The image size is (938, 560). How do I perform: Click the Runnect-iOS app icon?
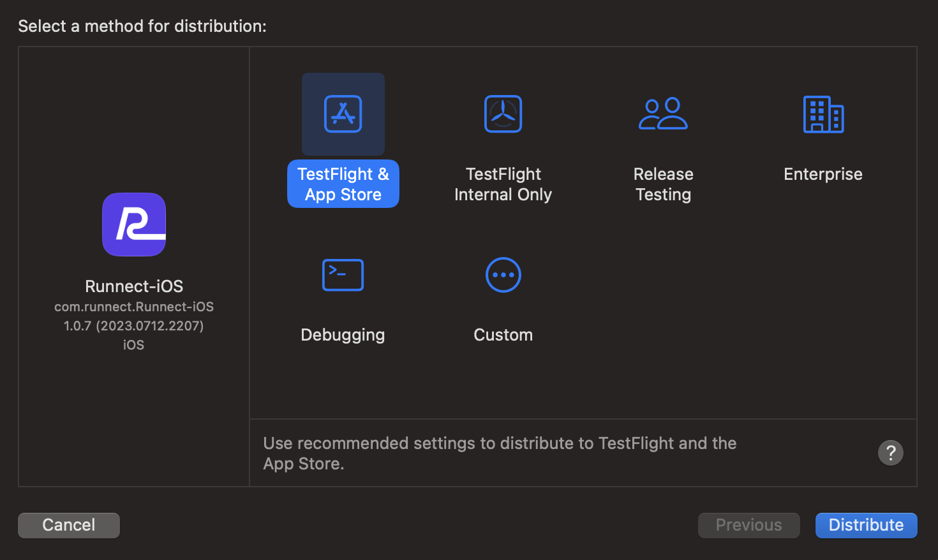tap(134, 225)
